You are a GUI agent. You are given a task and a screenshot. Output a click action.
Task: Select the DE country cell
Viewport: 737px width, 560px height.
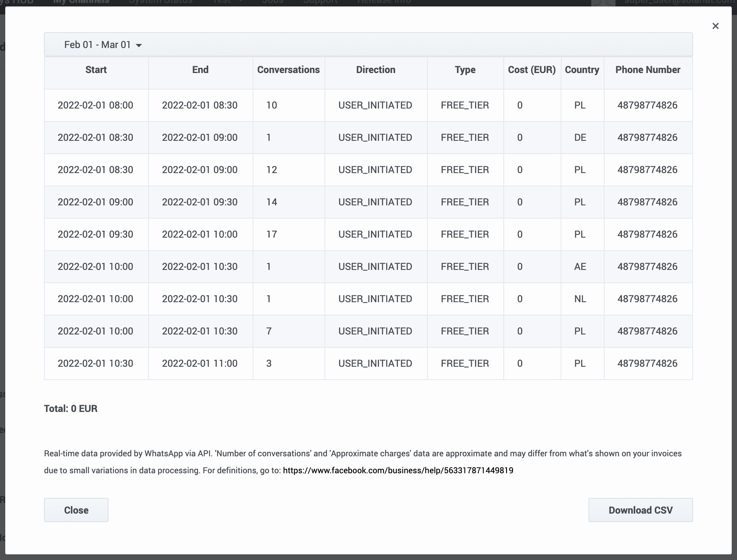coord(580,138)
